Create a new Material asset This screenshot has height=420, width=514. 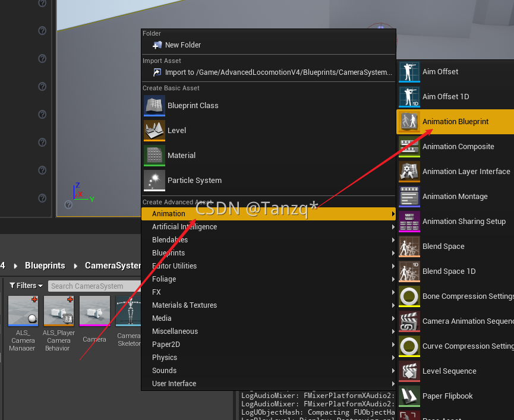(269, 155)
